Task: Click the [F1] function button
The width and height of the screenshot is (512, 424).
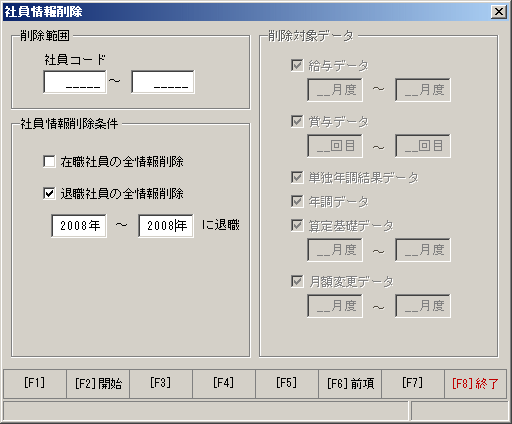Action: (x=35, y=383)
